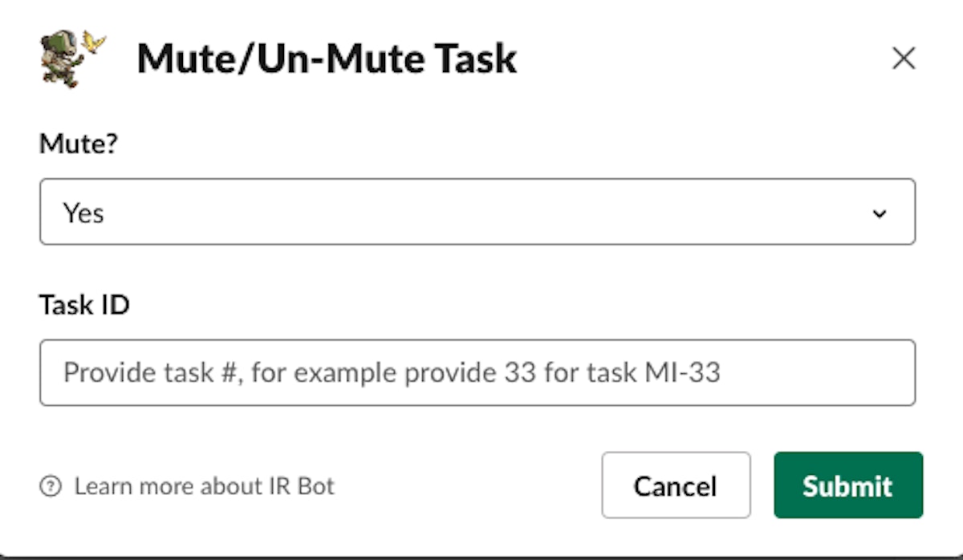
Task: Open the Learn more about IR Bot link
Action: [204, 486]
